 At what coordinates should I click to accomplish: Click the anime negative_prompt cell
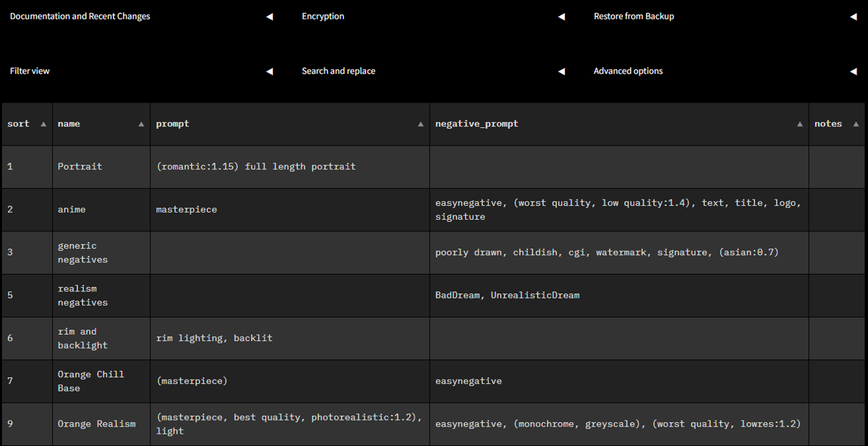tap(618, 209)
